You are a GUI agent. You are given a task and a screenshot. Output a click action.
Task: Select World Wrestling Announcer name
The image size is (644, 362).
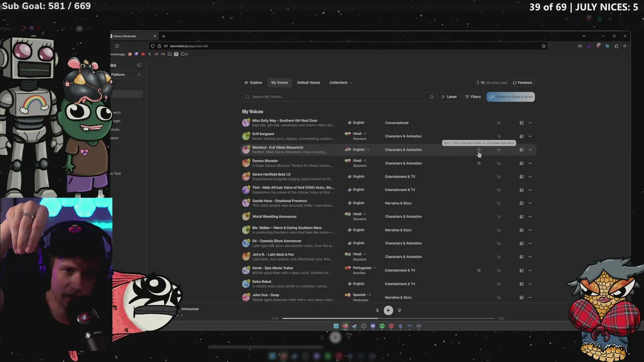click(x=274, y=217)
